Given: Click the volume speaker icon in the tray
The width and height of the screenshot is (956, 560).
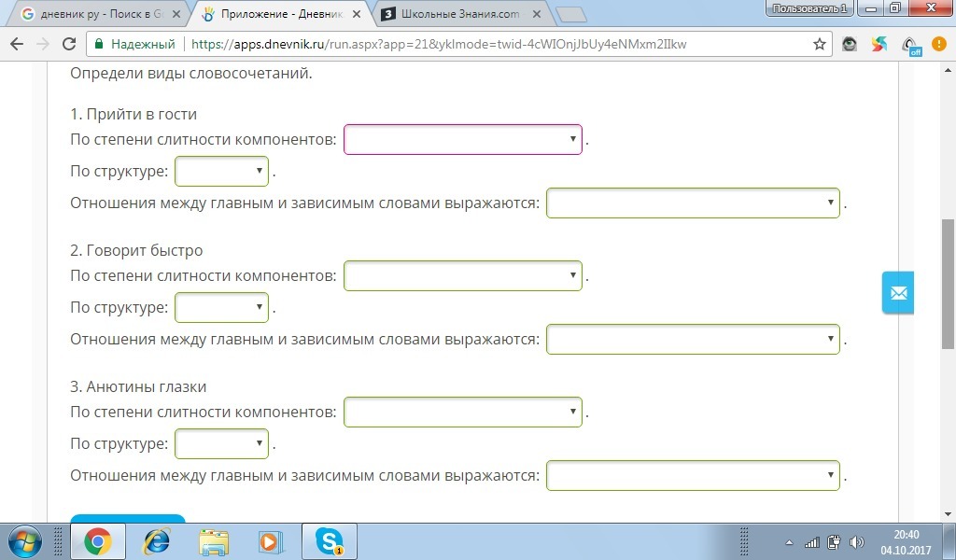Looking at the screenshot, I should click(x=858, y=541).
